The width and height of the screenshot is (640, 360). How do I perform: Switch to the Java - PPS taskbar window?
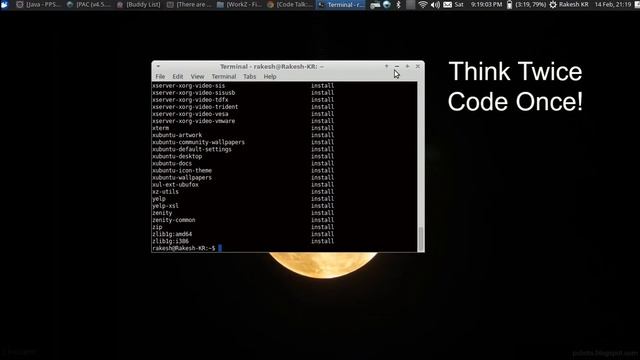tap(38, 4)
